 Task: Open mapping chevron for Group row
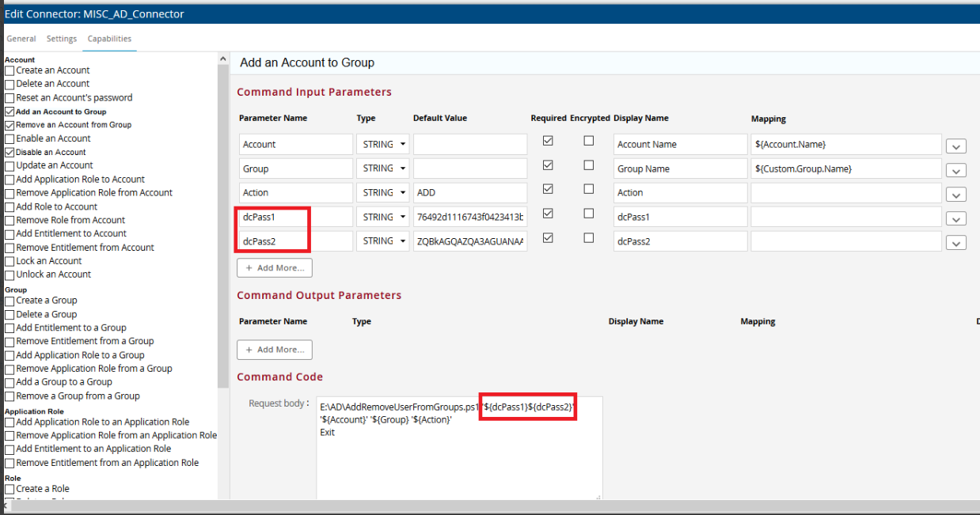(955, 171)
